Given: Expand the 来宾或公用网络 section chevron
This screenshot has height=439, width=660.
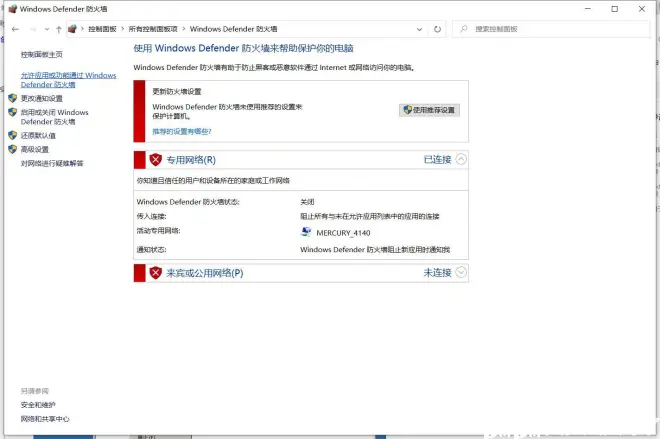Looking at the screenshot, I should (461, 272).
